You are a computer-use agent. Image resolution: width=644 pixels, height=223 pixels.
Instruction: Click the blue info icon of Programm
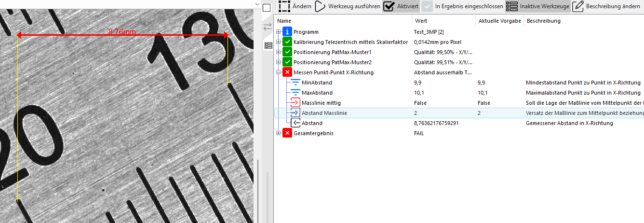[287, 32]
